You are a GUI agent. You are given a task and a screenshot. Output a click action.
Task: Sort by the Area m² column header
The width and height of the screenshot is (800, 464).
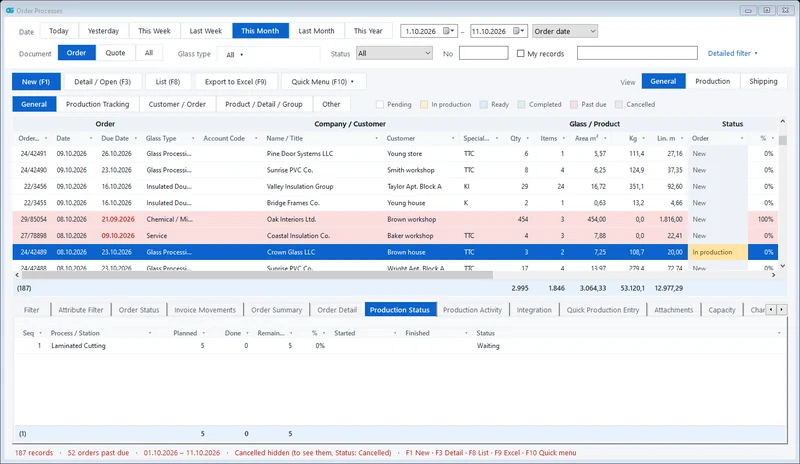coord(587,138)
